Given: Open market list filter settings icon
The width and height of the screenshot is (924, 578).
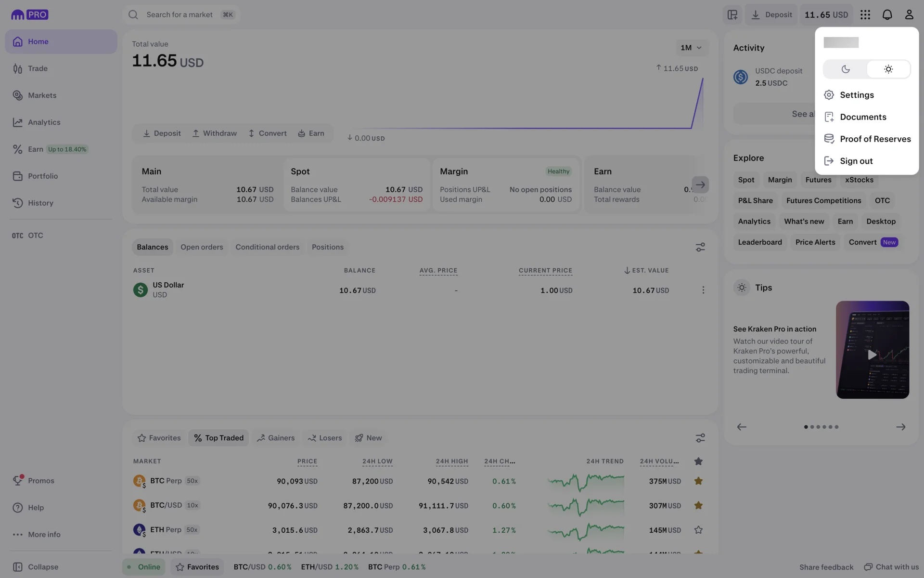Looking at the screenshot, I should tap(700, 438).
